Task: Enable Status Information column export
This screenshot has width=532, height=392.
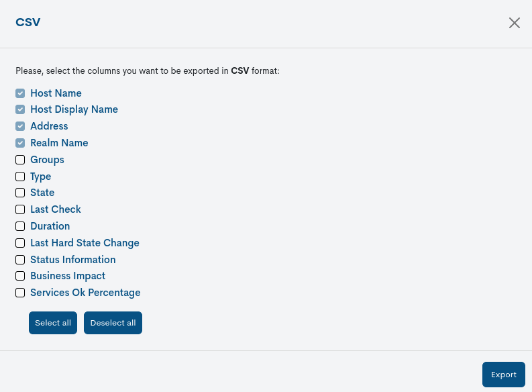Action: click(x=20, y=260)
